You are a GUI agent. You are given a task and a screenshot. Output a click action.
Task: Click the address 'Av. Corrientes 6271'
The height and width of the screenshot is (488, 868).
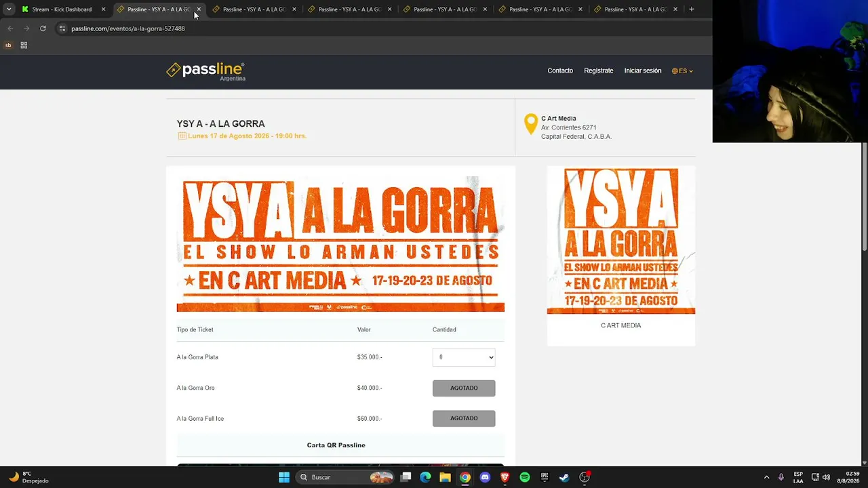click(x=568, y=127)
